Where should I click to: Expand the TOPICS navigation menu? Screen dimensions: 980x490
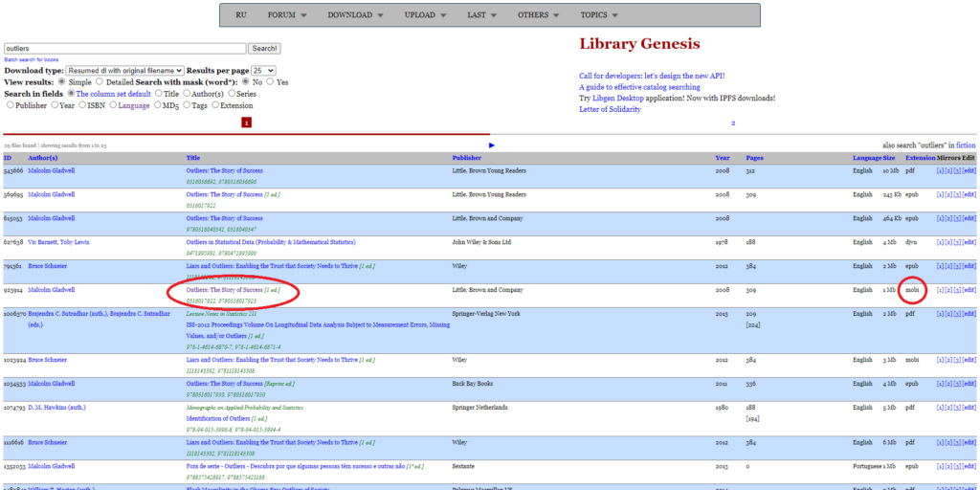click(599, 15)
